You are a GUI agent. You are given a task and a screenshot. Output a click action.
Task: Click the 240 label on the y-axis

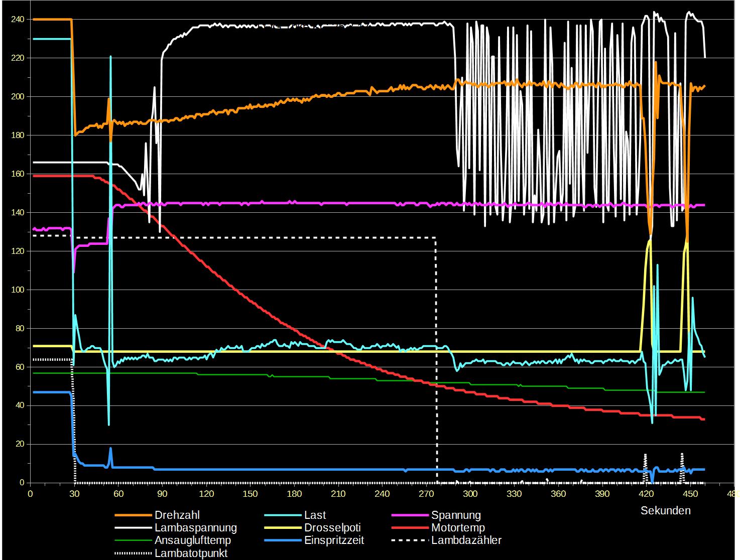[x=18, y=20]
